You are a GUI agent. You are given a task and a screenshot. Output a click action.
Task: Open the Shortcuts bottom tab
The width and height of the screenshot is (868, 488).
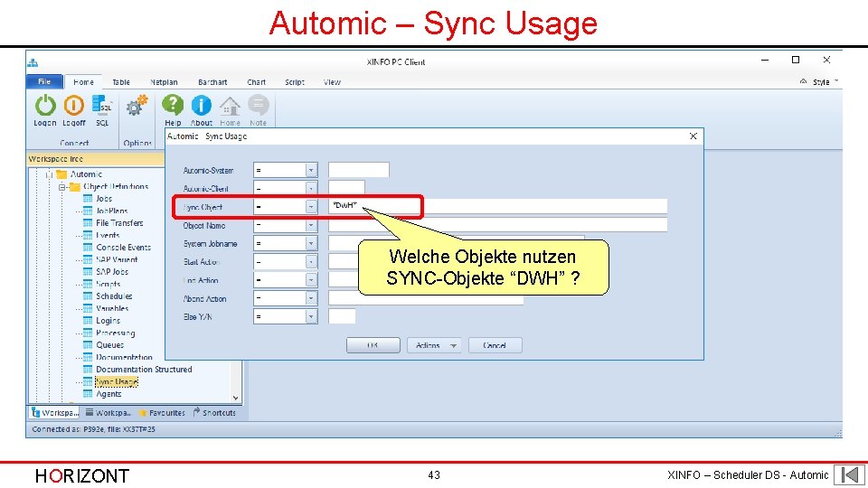pos(215,413)
